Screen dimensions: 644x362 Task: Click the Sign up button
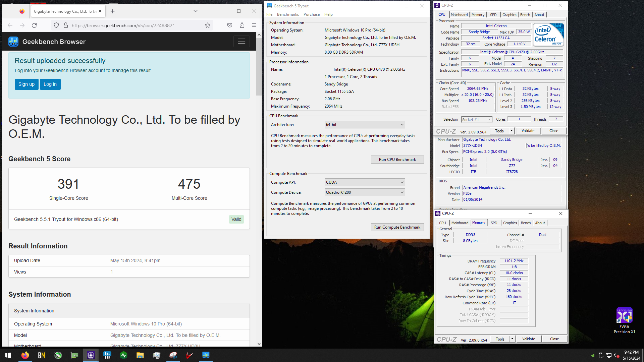coord(26,84)
